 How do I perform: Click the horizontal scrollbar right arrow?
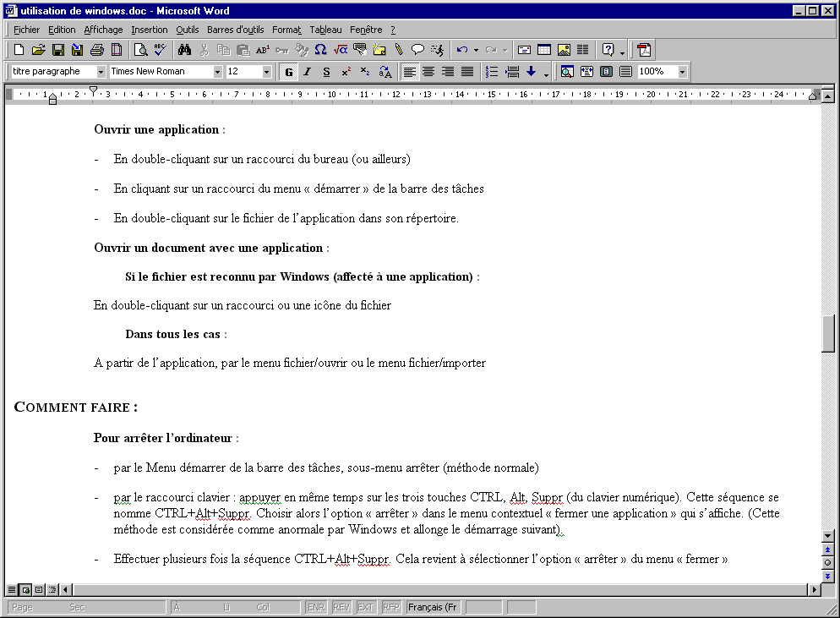pos(814,589)
